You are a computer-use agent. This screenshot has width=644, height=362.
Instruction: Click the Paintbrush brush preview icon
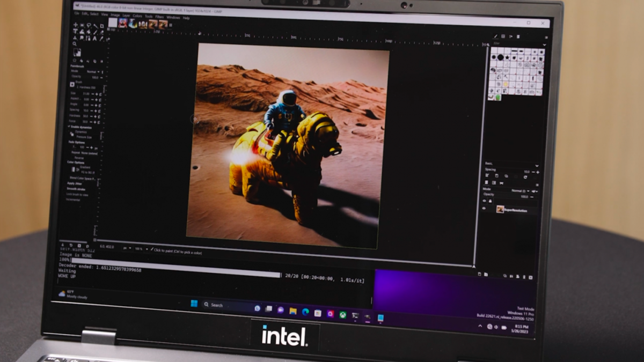[x=72, y=84]
